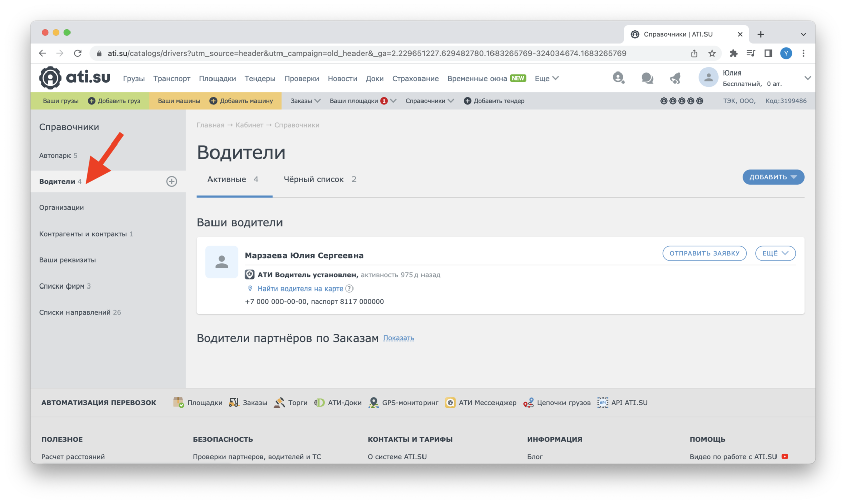Add a driver using the sidebar plus icon
This screenshot has width=846, height=504.
pos(172,181)
